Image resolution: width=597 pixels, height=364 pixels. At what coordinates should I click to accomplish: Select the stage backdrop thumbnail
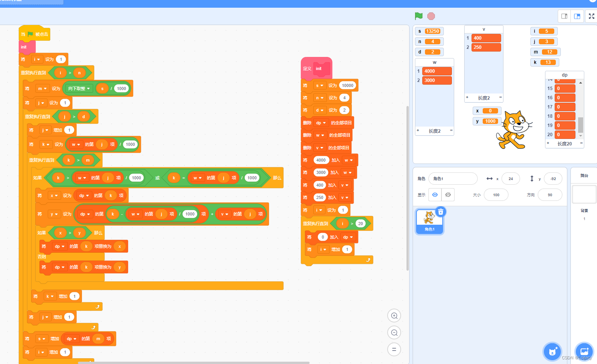[584, 194]
